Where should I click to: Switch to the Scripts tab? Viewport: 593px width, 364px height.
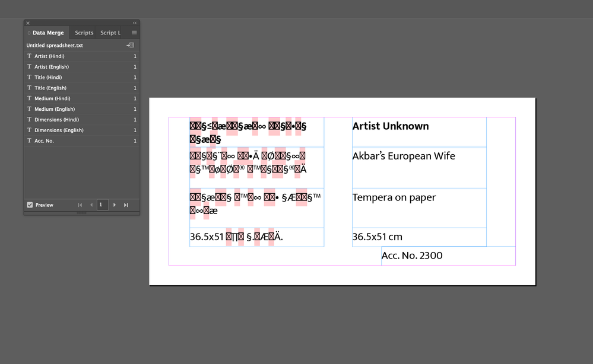coord(84,33)
